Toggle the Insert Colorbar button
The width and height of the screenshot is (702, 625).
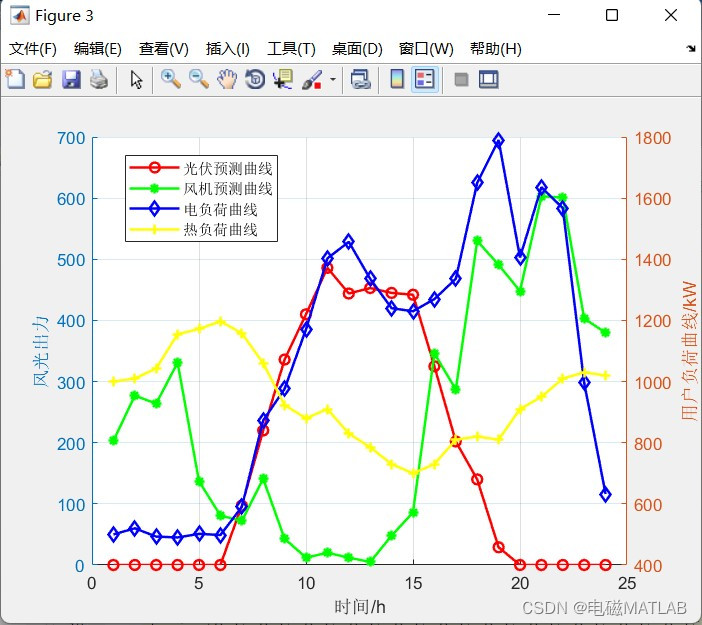point(397,80)
